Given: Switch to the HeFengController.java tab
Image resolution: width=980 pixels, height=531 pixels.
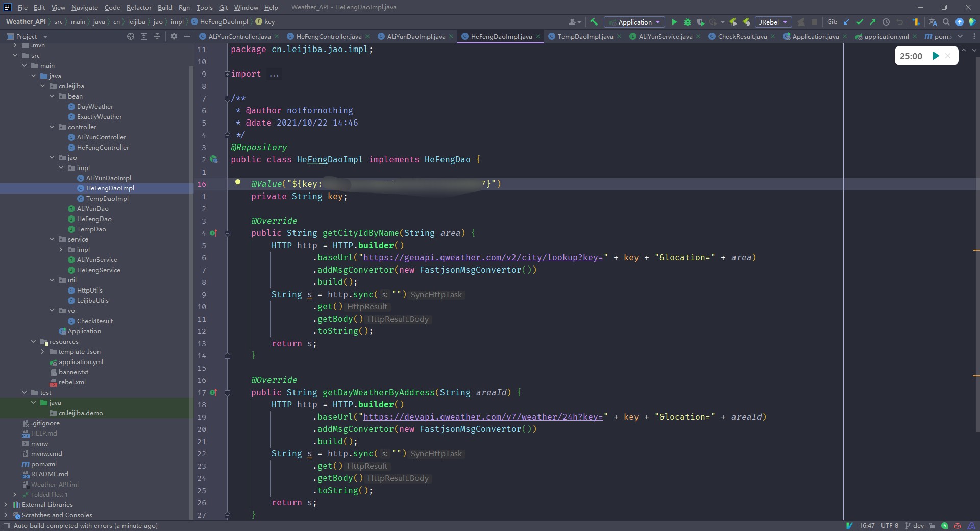Looking at the screenshot, I should (328, 36).
